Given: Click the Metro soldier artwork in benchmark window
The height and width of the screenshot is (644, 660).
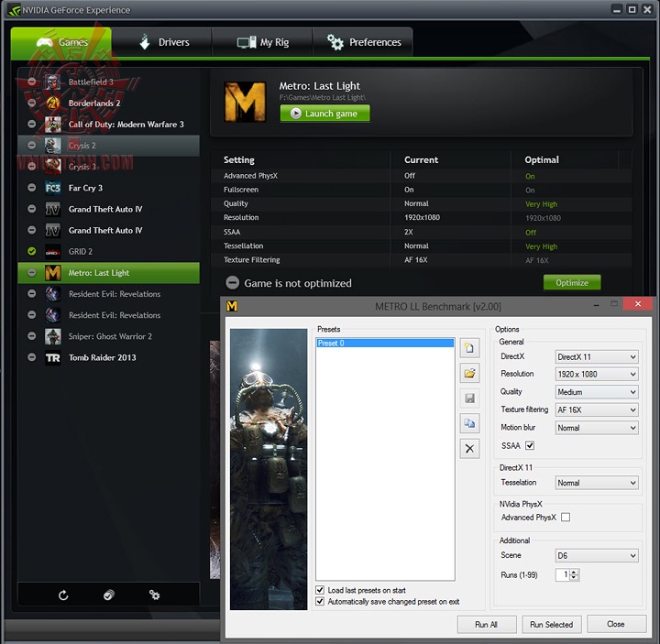Looking at the screenshot, I should pyautogui.click(x=269, y=469).
